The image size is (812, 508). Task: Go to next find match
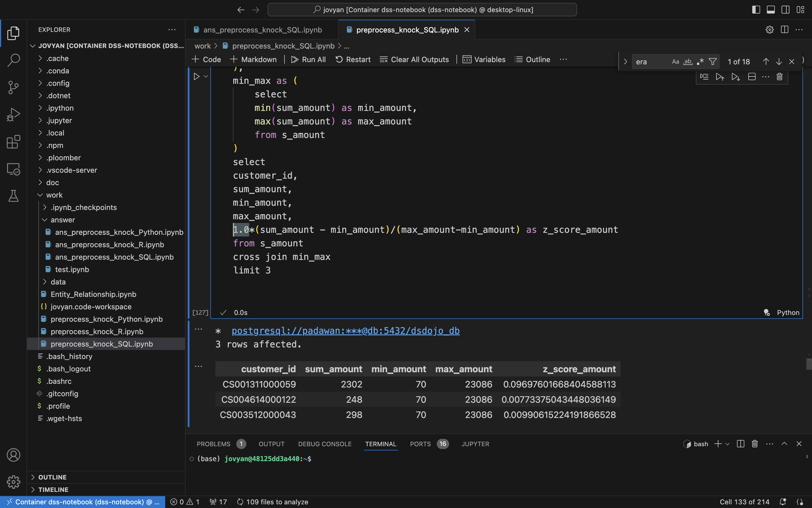[779, 62]
